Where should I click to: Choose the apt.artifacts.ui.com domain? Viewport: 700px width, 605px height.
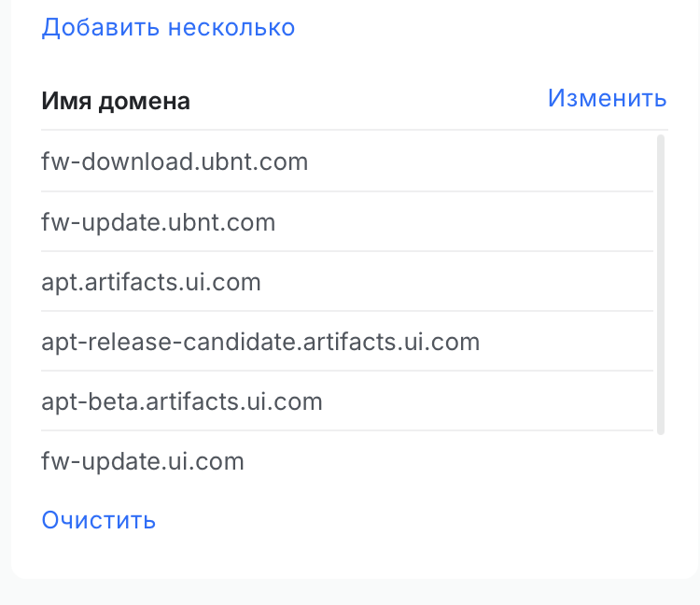pyautogui.click(x=151, y=282)
